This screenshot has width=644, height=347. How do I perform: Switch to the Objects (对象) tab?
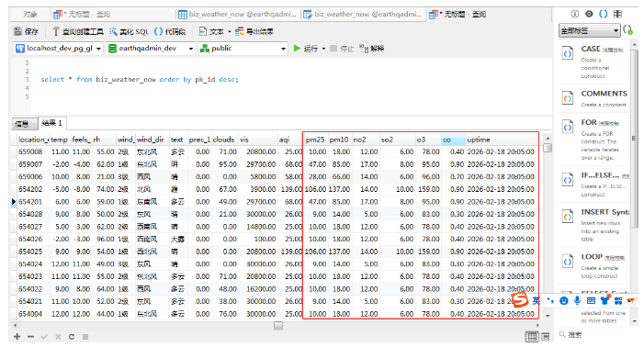pyautogui.click(x=30, y=15)
